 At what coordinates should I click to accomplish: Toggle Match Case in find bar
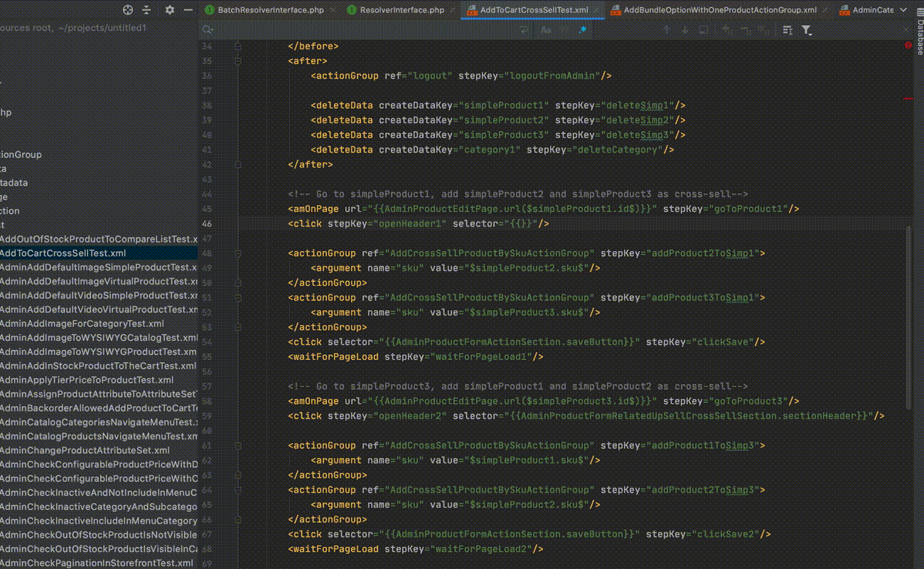tap(546, 30)
